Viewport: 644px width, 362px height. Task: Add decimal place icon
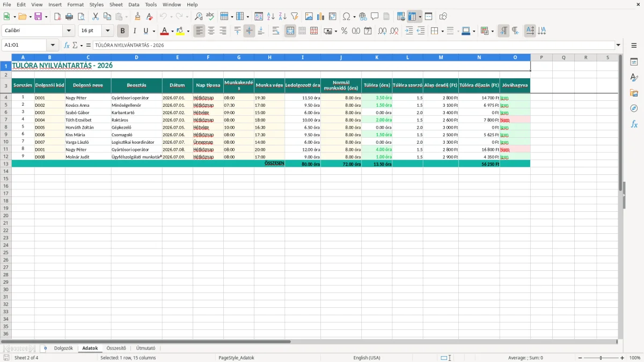(383, 31)
